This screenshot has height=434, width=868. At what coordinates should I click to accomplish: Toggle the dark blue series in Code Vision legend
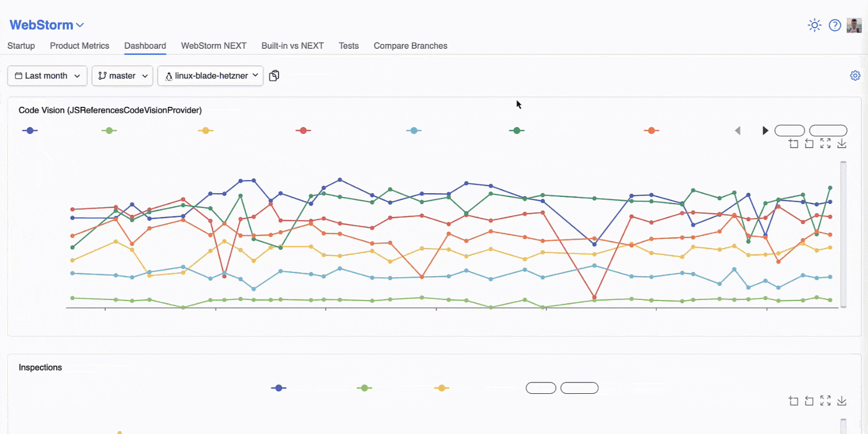30,131
